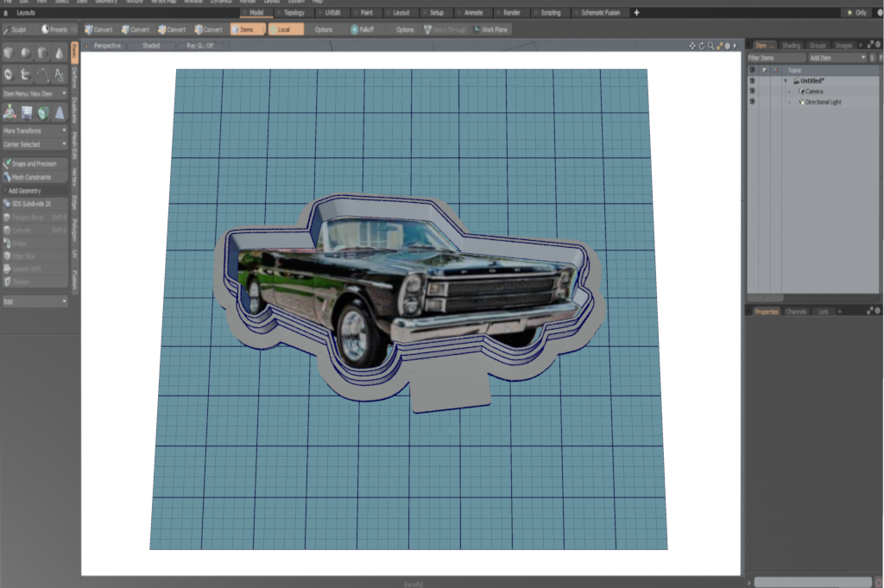Toggle the Work Plane button
The height and width of the screenshot is (588, 884).
[489, 29]
